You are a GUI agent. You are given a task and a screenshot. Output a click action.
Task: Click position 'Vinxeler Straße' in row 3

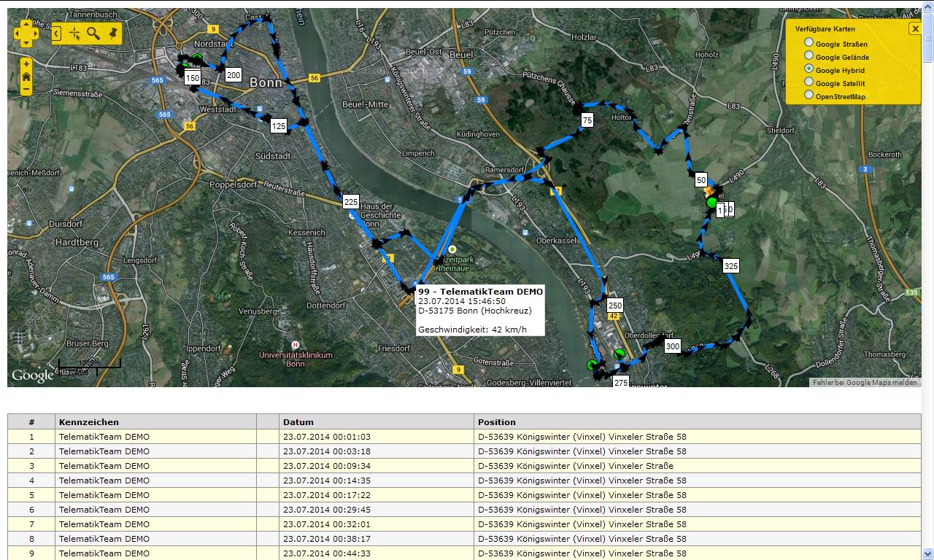point(641,466)
